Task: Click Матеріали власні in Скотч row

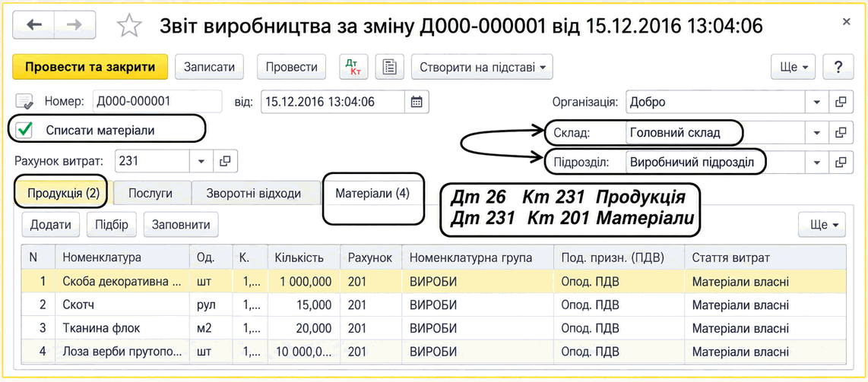Action: 765,305
